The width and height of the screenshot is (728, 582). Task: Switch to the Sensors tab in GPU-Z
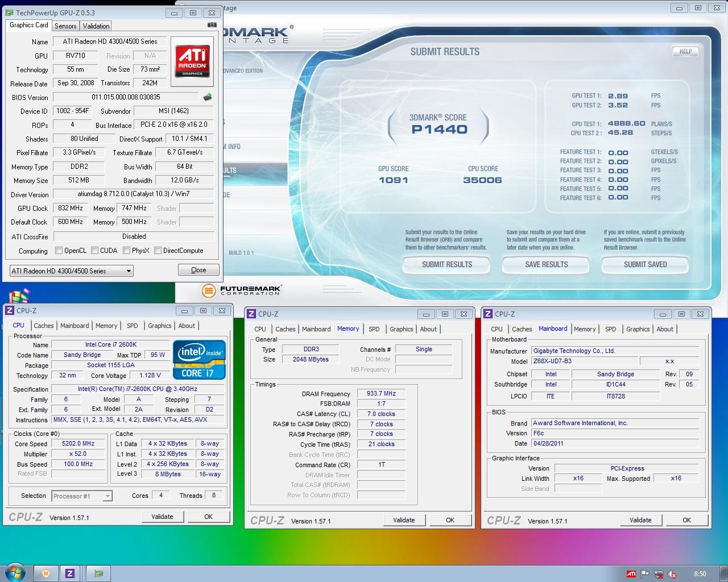point(65,26)
